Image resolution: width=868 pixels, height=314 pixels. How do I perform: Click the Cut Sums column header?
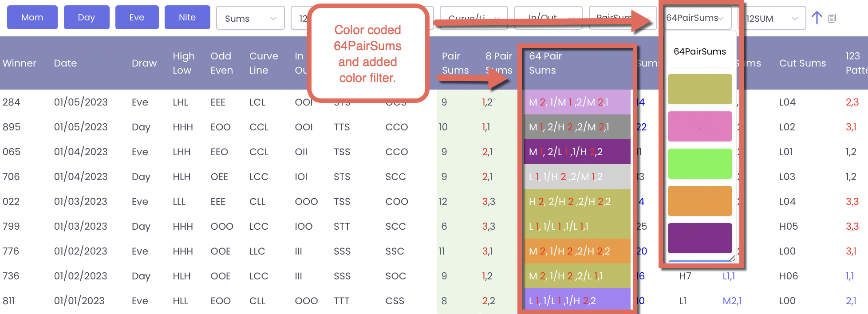tap(802, 63)
